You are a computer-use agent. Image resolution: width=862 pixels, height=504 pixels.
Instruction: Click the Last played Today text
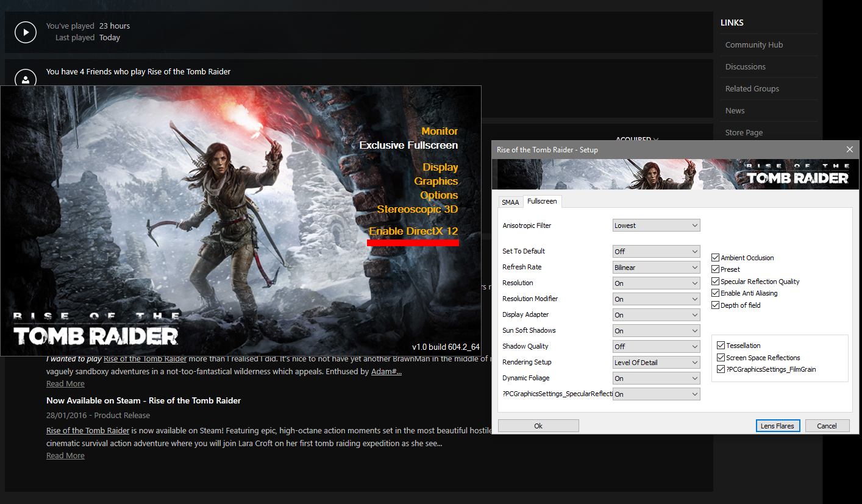pos(87,37)
